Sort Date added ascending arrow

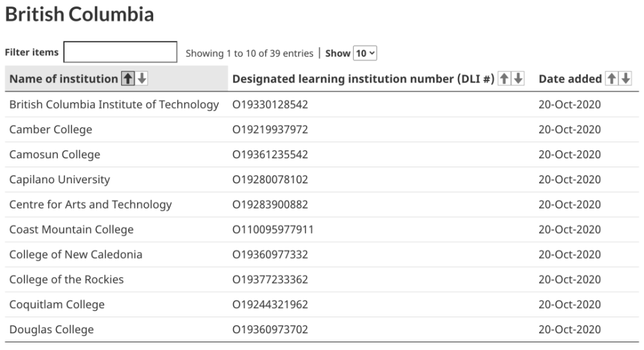click(612, 78)
